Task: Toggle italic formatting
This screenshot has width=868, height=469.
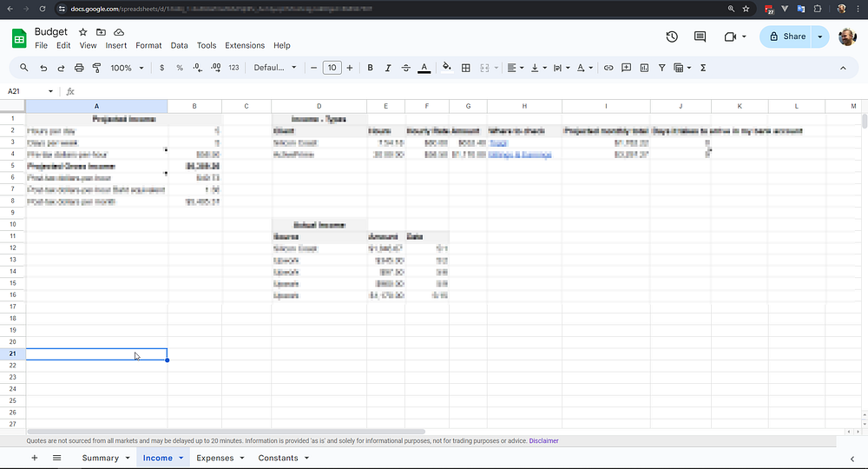Action: (x=387, y=68)
